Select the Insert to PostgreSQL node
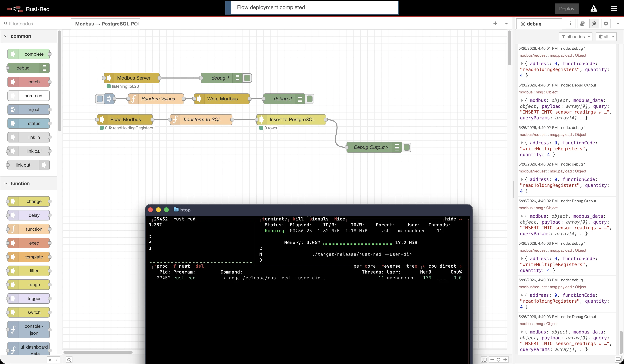 (x=291, y=119)
